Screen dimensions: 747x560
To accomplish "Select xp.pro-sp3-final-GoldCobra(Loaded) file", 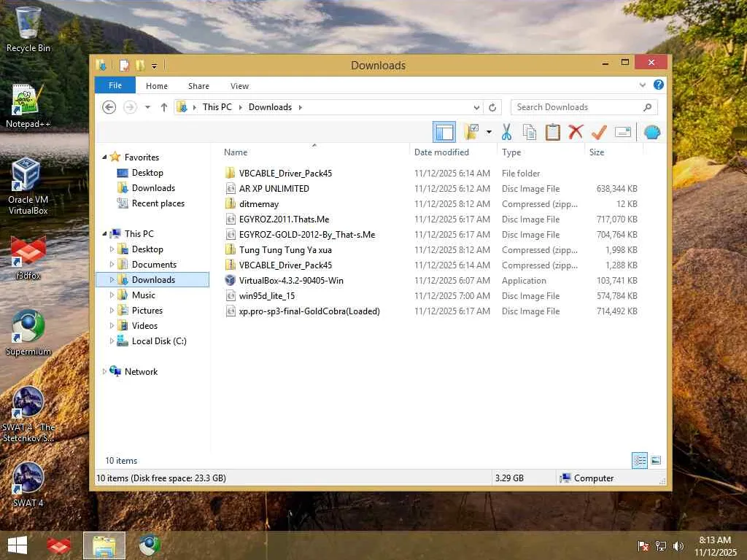I will [x=431, y=311].
